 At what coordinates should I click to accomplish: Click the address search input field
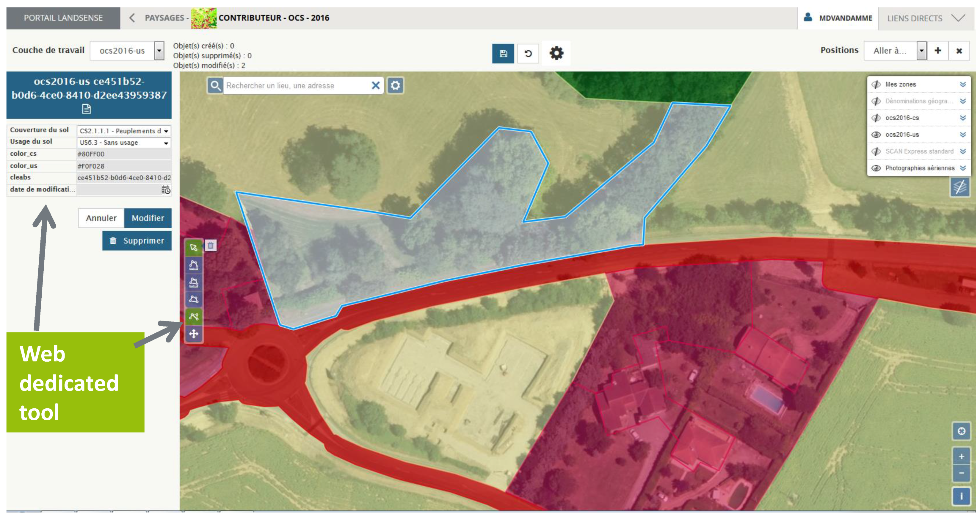[x=297, y=85]
